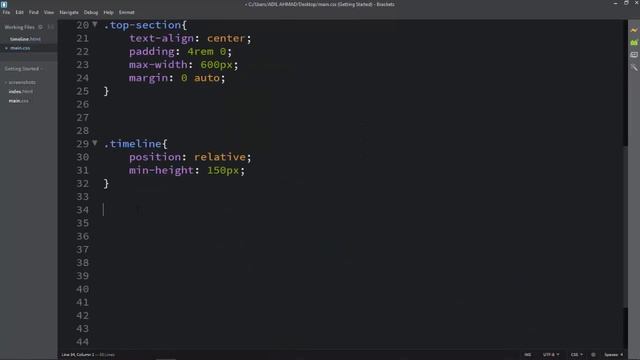This screenshot has height=360, width=640.
Task: Open the Emmet menu
Action: [127, 12]
